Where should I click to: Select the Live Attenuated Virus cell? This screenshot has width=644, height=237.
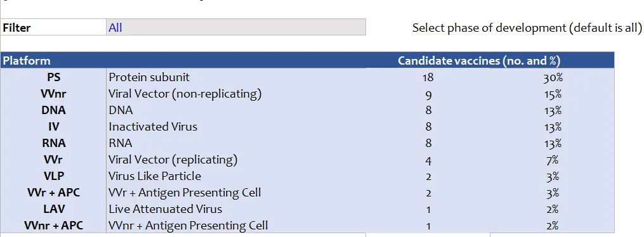click(x=236, y=208)
